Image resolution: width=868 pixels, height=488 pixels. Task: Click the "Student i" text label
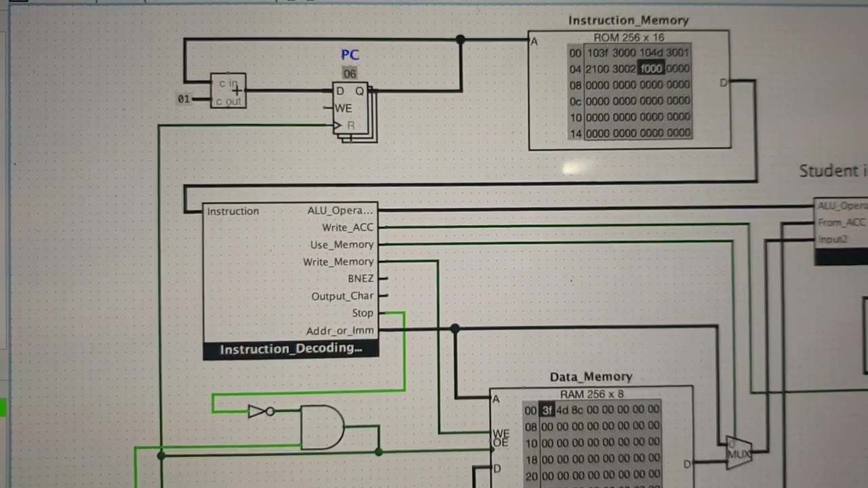point(833,171)
